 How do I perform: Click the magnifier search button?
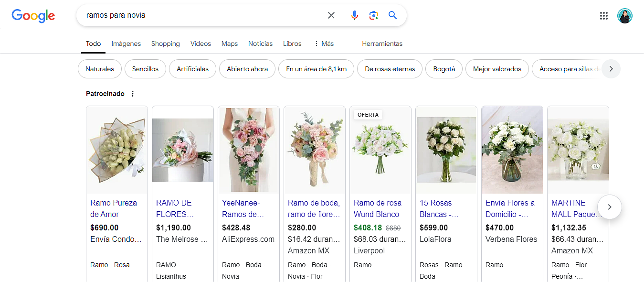(392, 15)
